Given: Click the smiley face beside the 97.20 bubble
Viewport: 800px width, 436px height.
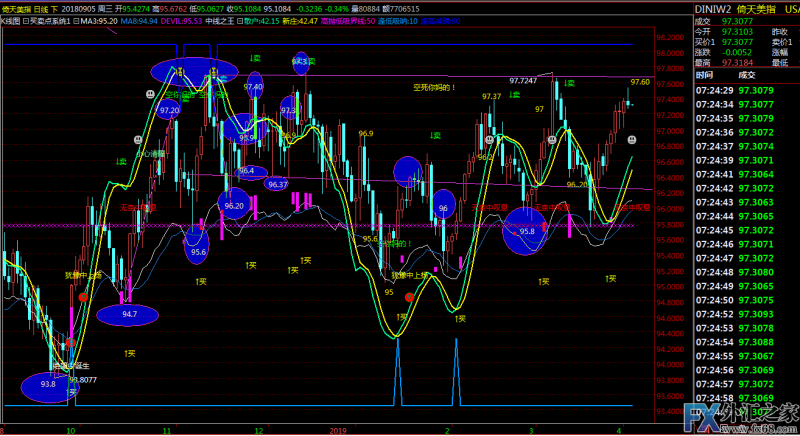Looking at the screenshot, I should [149, 94].
